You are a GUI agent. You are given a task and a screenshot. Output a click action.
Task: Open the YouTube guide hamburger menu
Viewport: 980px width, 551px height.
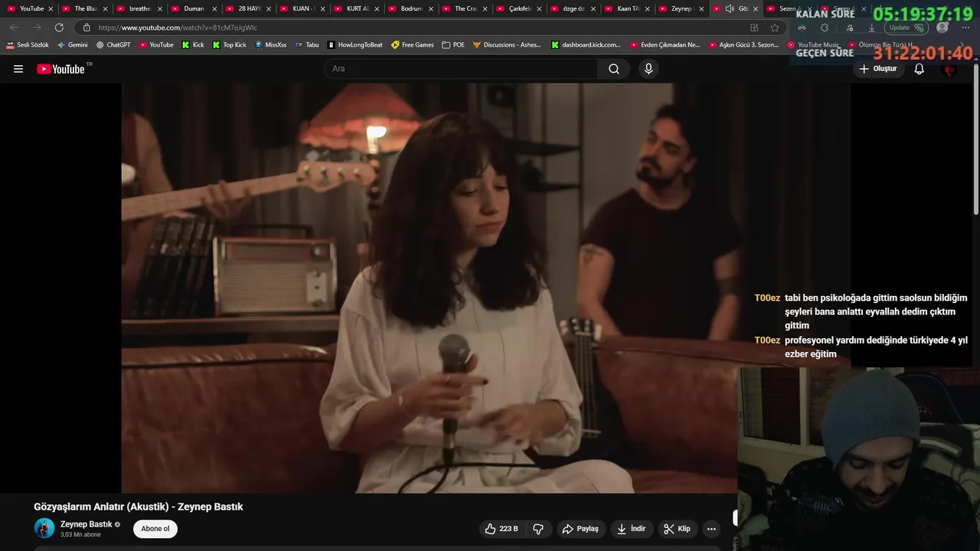click(18, 69)
